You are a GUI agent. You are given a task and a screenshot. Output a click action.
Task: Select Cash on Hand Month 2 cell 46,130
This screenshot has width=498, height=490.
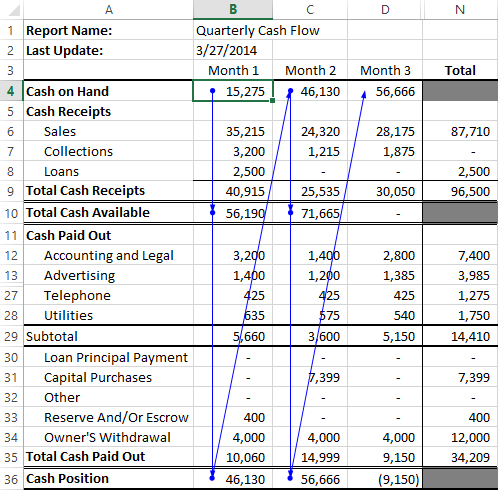[310, 91]
